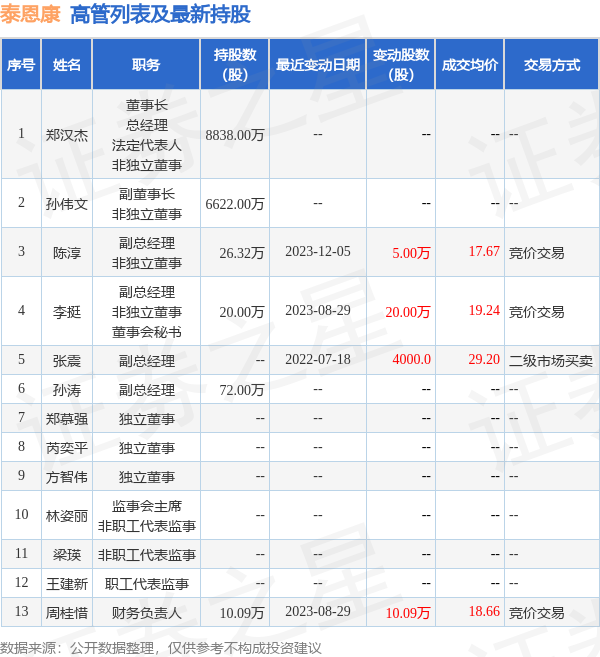Click 周桂惜's 竞价交易 transaction type
600x657 pixels.
click(x=536, y=613)
